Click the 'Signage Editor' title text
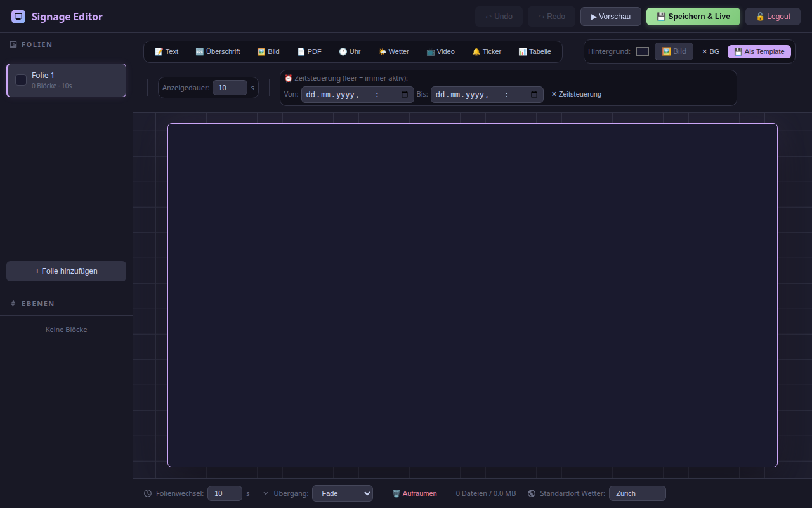 click(x=67, y=17)
